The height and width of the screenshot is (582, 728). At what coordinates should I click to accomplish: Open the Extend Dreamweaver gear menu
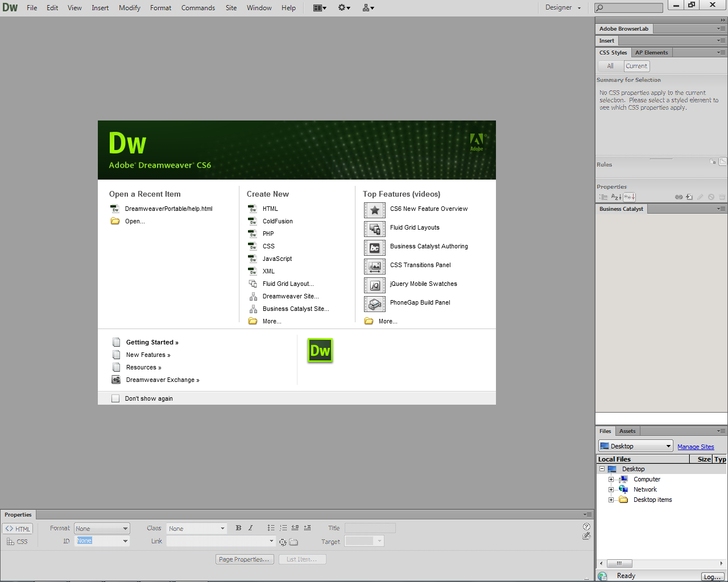(344, 8)
